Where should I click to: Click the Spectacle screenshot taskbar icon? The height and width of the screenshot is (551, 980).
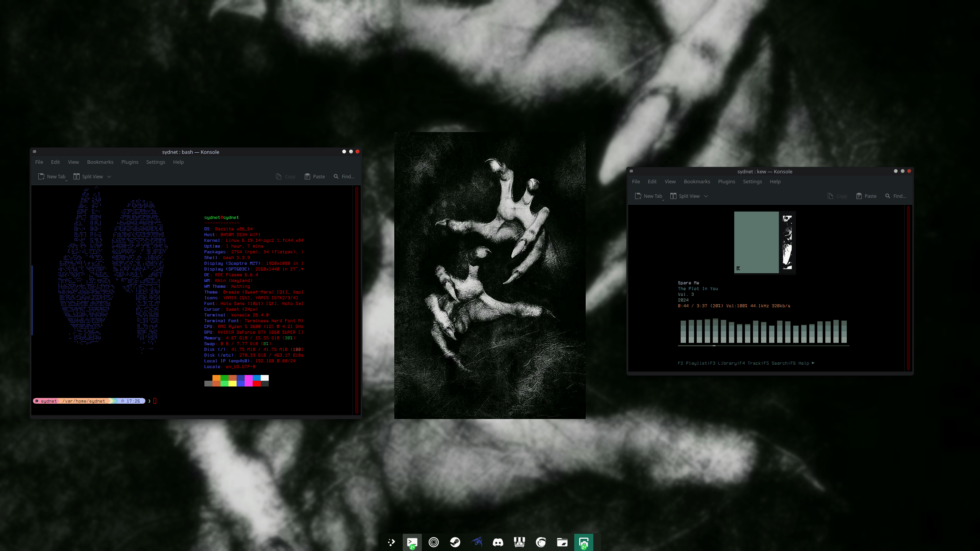584,542
